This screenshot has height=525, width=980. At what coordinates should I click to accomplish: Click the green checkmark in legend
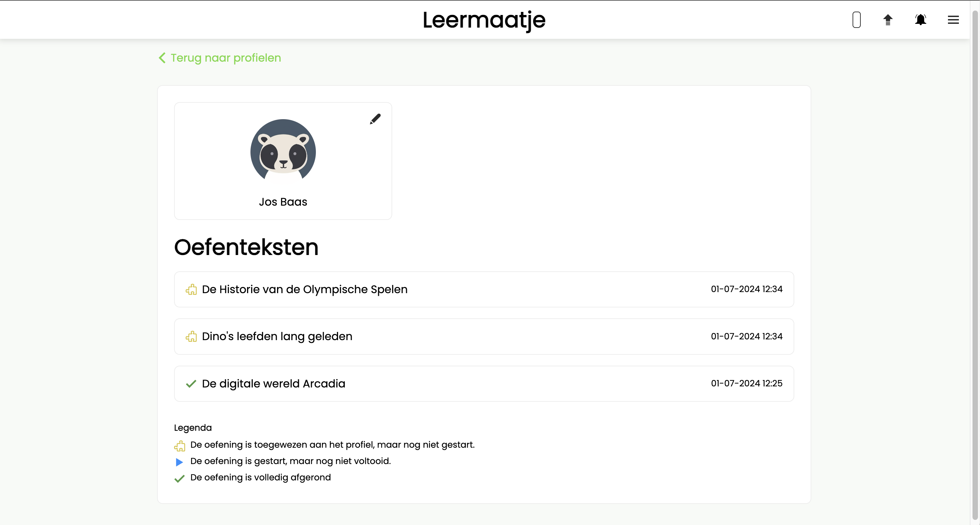click(180, 478)
